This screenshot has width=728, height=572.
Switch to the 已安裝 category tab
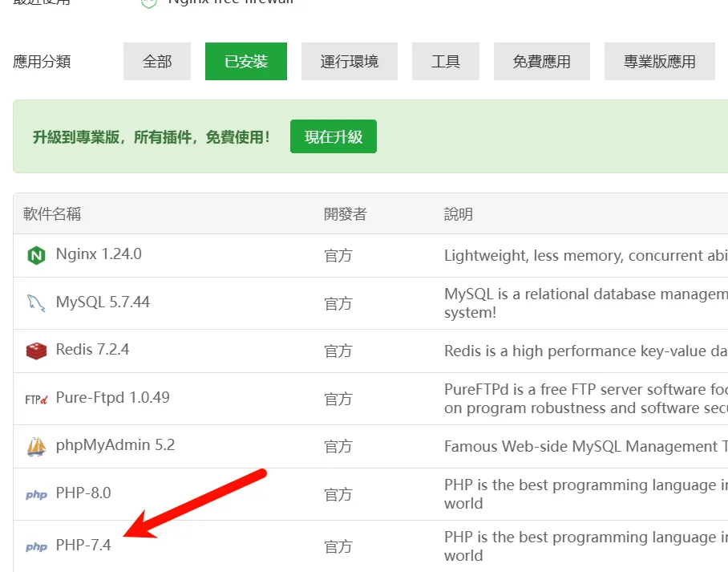(246, 61)
